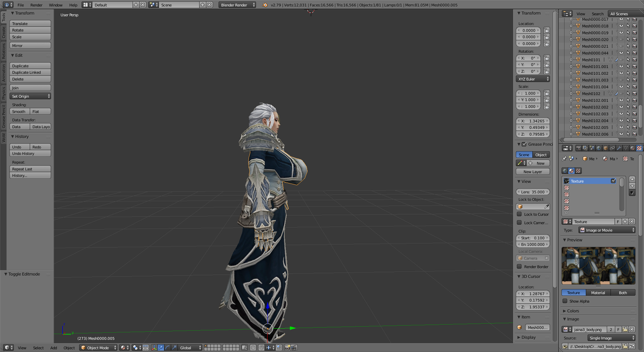644x352 pixels.
Task: Open Modifiers properties wrench tab icon
Action: pos(619,148)
